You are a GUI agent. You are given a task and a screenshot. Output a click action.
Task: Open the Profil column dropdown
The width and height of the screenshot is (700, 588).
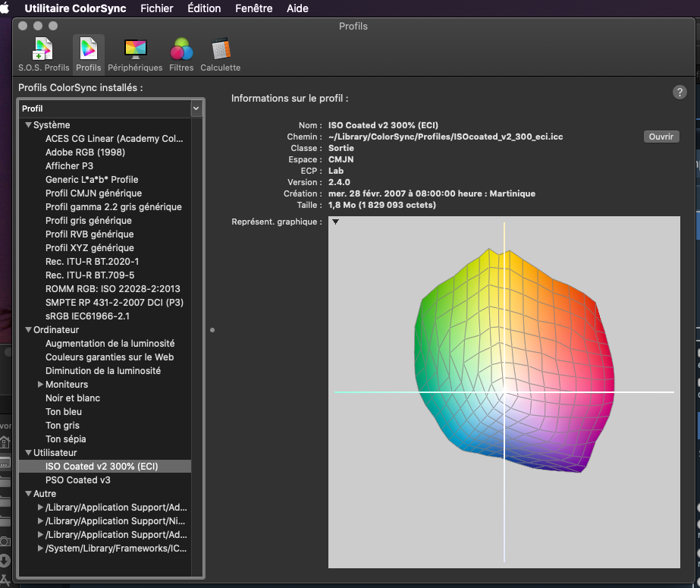196,108
